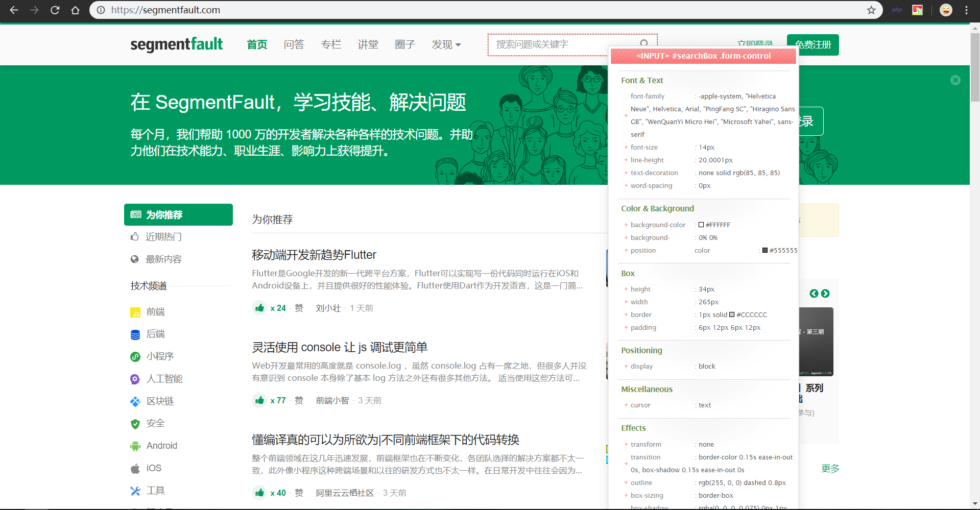The height and width of the screenshot is (510, 980).
Task: Open the Android robot channel icon
Action: [135, 446]
